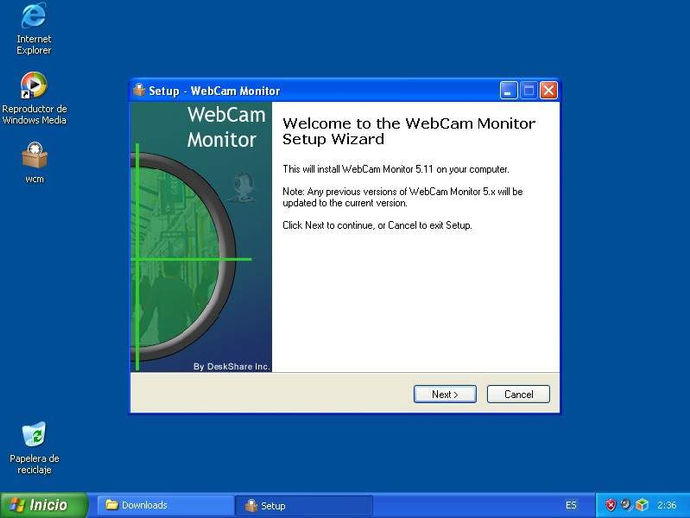The image size is (690, 518).
Task: Select Papelera de reciclaje desktop icon
Action: pos(34,448)
